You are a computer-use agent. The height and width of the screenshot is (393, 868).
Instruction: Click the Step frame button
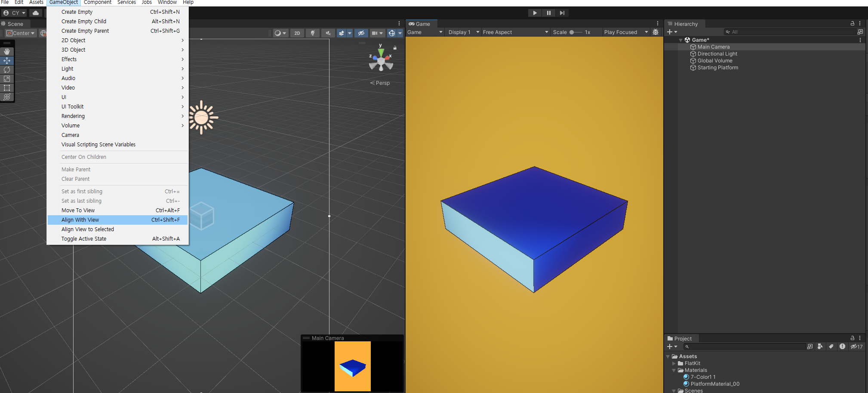[562, 13]
